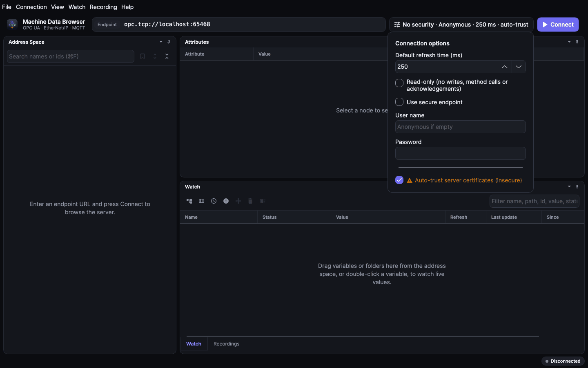Click the Disconnected status indicator
588x368 pixels.
click(x=563, y=361)
